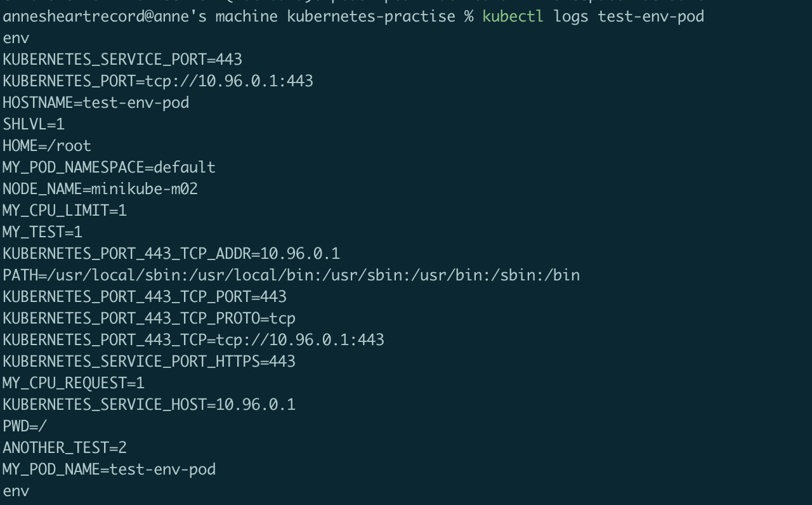Click the MY_POD_NAME=test-env-pod line
Screen dimensions: 812x505
pos(109,469)
